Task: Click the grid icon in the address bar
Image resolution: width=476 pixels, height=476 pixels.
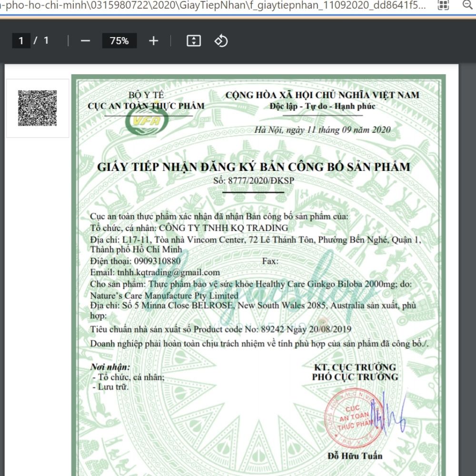Action: tap(443, 5)
